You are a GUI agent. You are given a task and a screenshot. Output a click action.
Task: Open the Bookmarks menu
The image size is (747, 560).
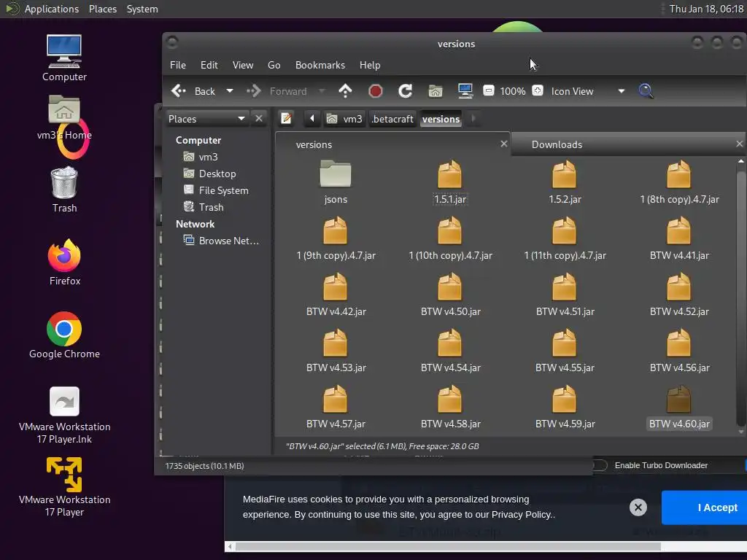[320, 65]
